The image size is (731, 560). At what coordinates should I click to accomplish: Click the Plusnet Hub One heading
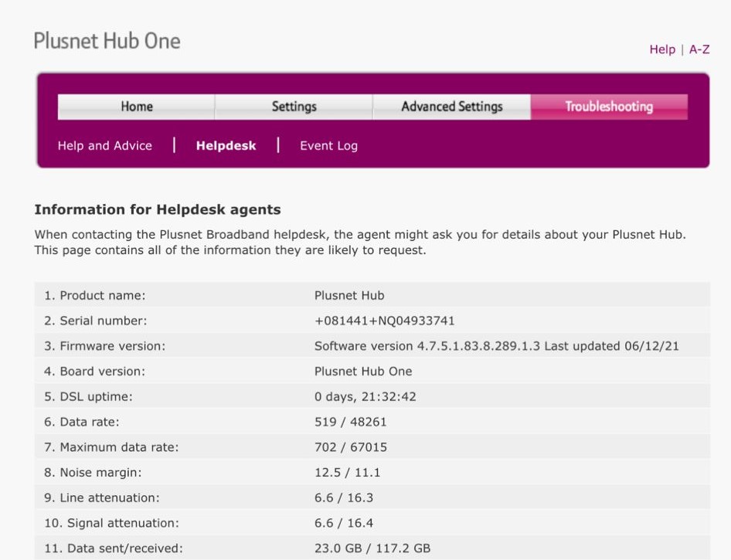coord(107,41)
